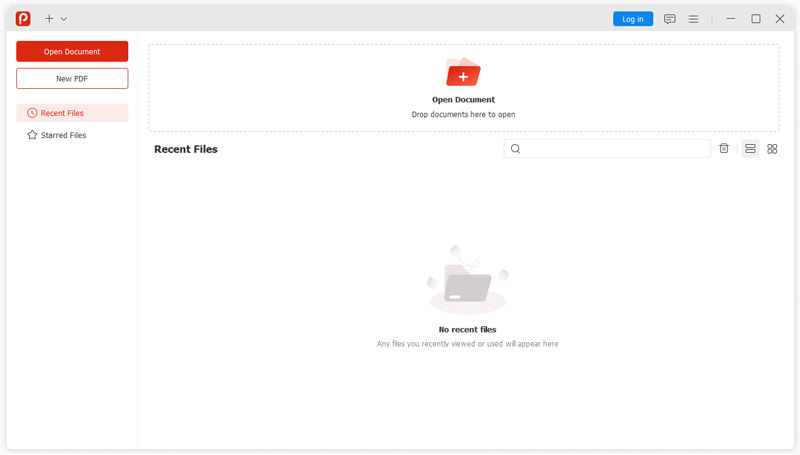The height and width of the screenshot is (455, 800).
Task: Select Recent Files in the sidebar
Action: 72,113
